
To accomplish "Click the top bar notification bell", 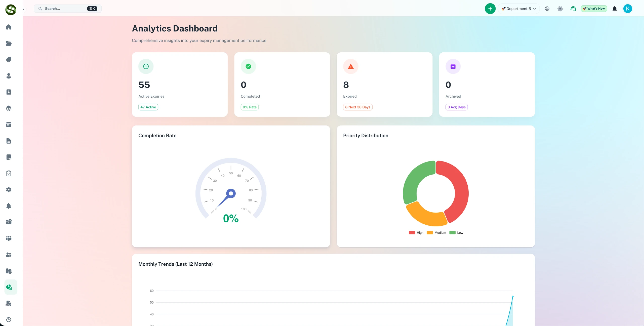I will click(x=615, y=9).
